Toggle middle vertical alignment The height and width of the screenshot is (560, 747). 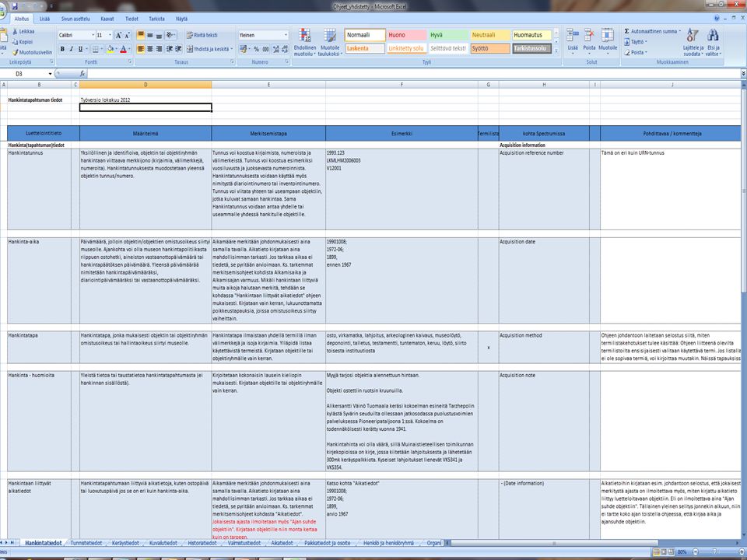[150, 35]
